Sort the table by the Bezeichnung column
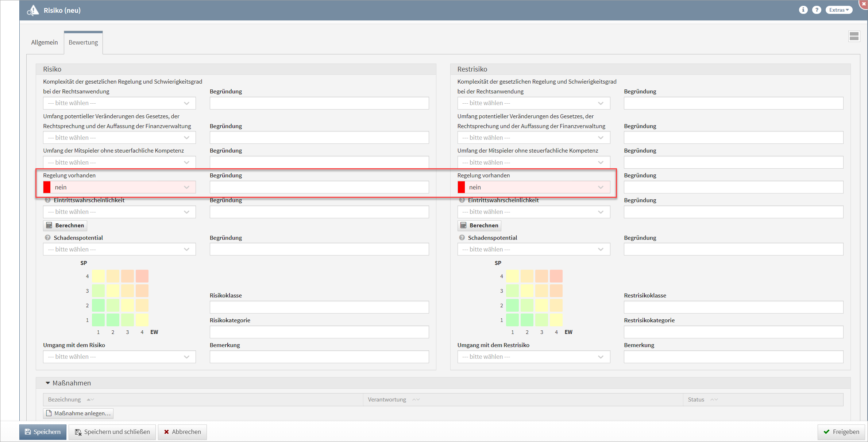The width and height of the screenshot is (868, 442). point(65,399)
